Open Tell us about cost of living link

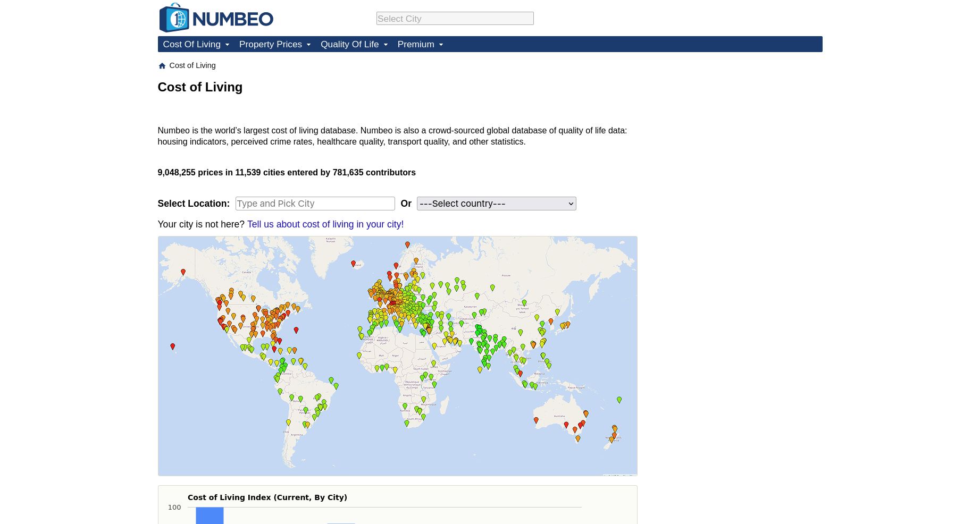325,224
